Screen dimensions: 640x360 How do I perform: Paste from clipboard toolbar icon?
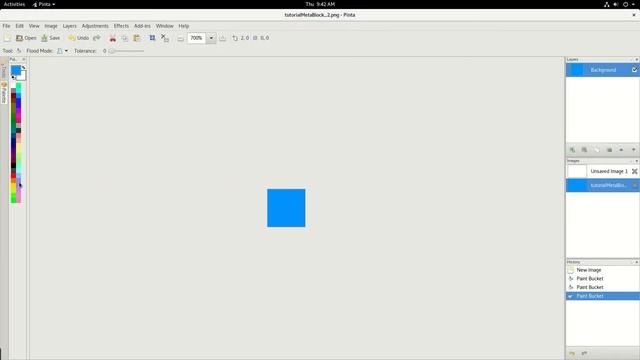[137, 38]
